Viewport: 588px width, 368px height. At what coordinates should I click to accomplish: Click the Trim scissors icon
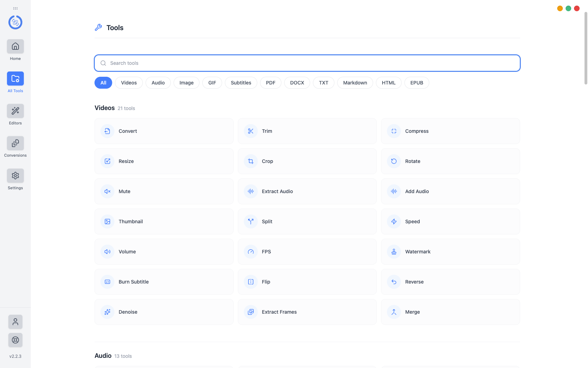(x=251, y=131)
